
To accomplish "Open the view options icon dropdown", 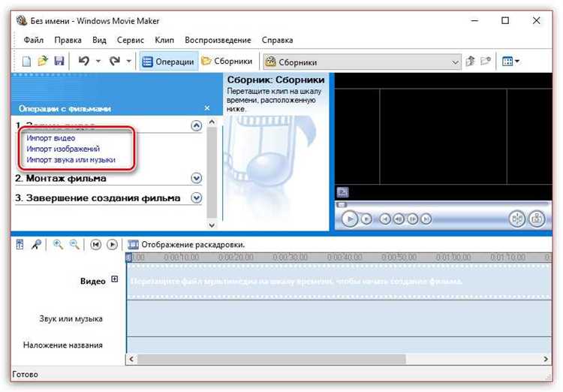I will 510,62.
